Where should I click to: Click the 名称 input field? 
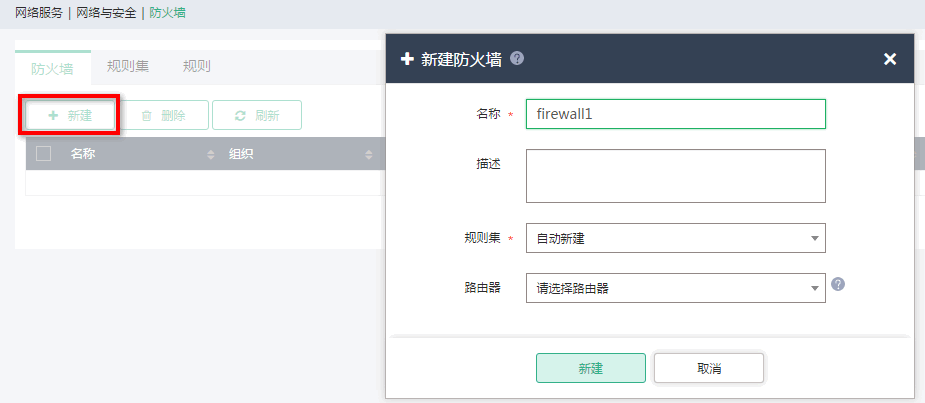click(x=675, y=114)
